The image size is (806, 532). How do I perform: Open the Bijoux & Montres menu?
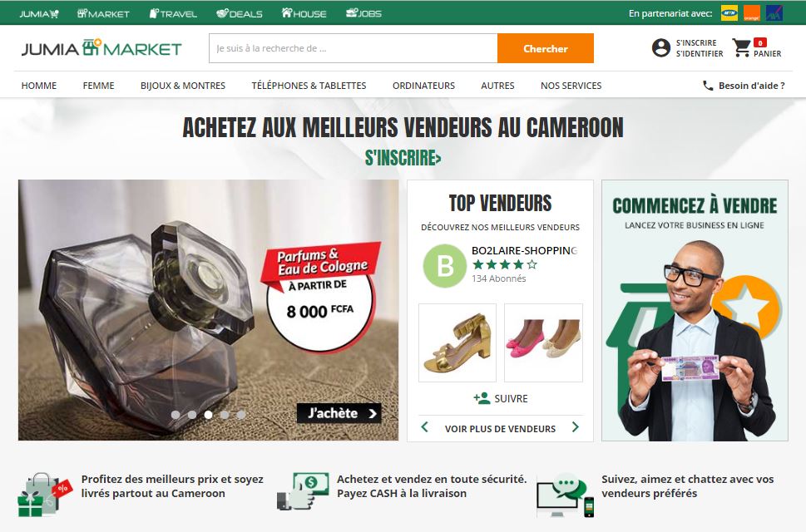pyautogui.click(x=183, y=86)
